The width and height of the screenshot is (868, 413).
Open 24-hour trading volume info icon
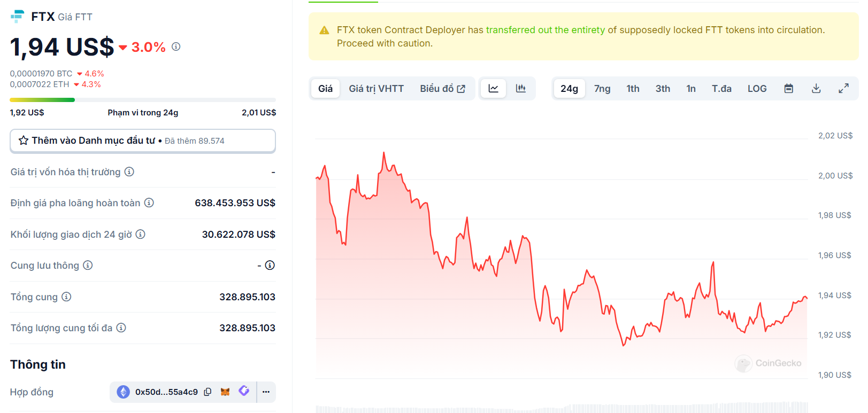tap(141, 234)
